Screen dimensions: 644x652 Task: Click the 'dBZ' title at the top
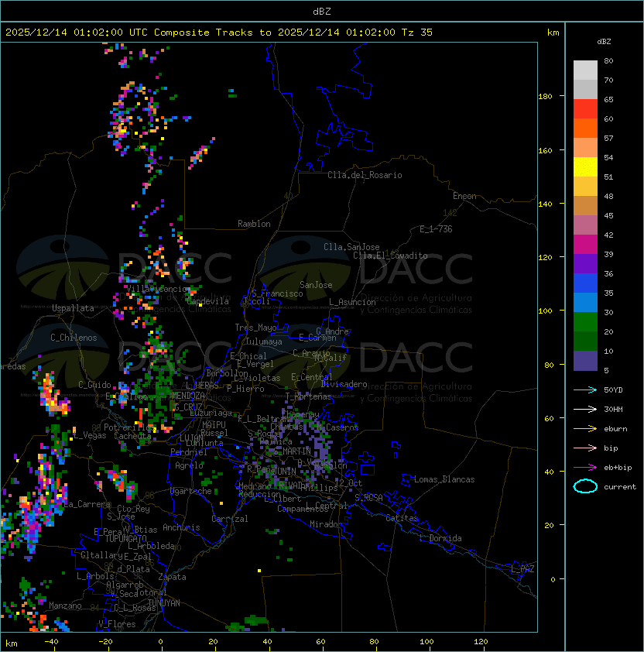pyautogui.click(x=322, y=11)
